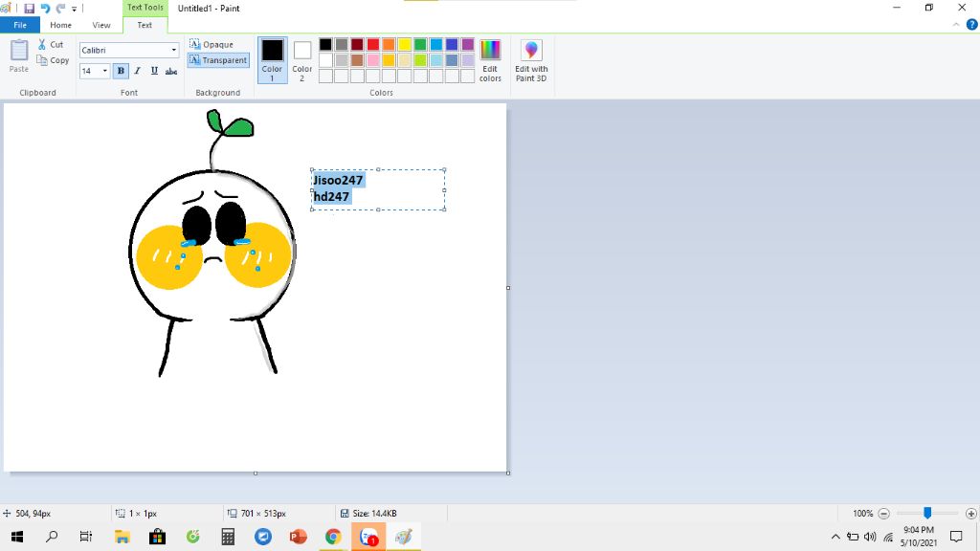Pick the green palette swatch
This screenshot has height=551, width=980.
click(420, 44)
